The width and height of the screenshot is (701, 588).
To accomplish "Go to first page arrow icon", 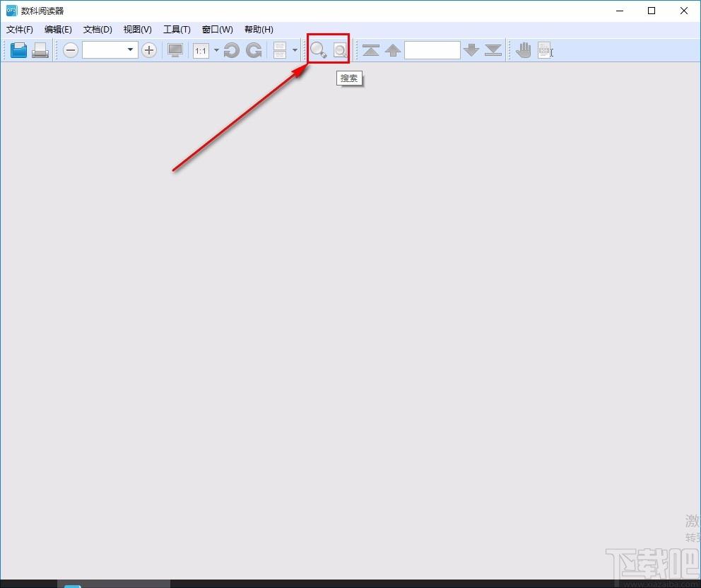I will 370,50.
